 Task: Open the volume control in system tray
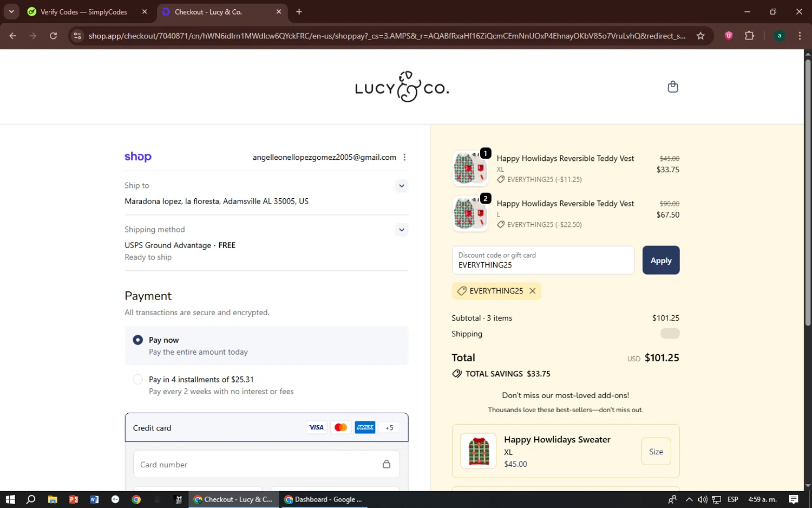click(702, 499)
